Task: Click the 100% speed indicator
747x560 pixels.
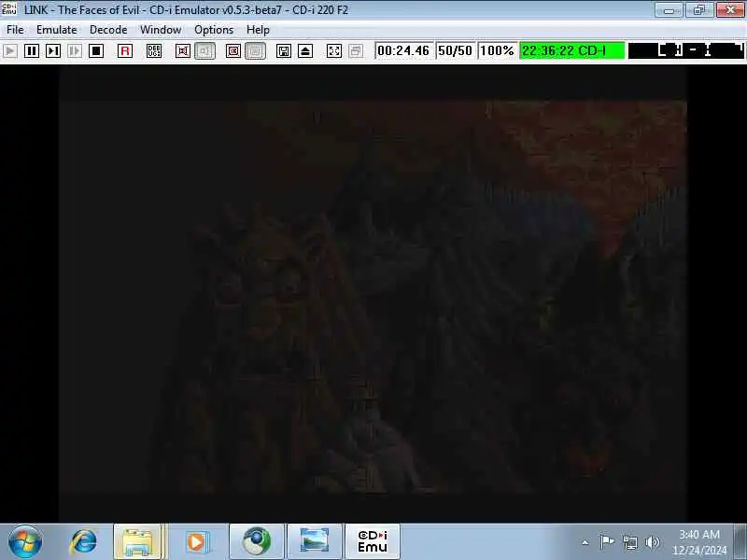Action: point(497,50)
